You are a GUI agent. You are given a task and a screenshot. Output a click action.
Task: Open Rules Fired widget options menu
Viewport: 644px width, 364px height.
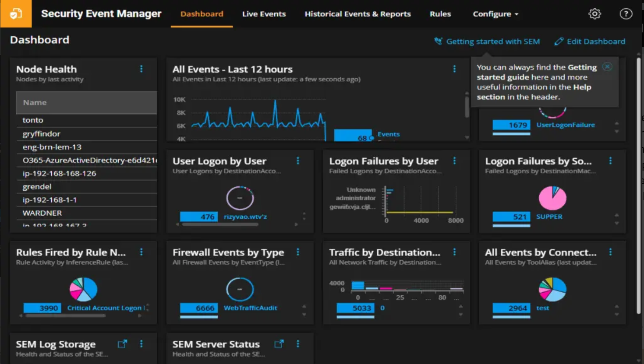pyautogui.click(x=141, y=252)
